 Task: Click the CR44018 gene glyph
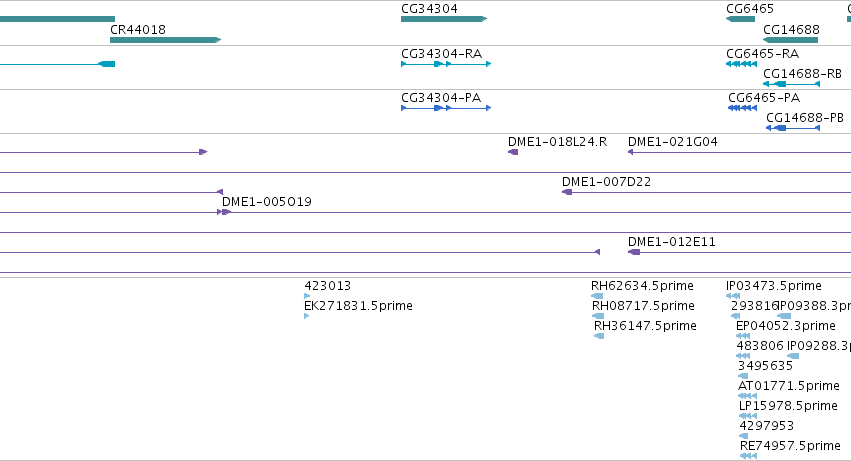point(166,40)
